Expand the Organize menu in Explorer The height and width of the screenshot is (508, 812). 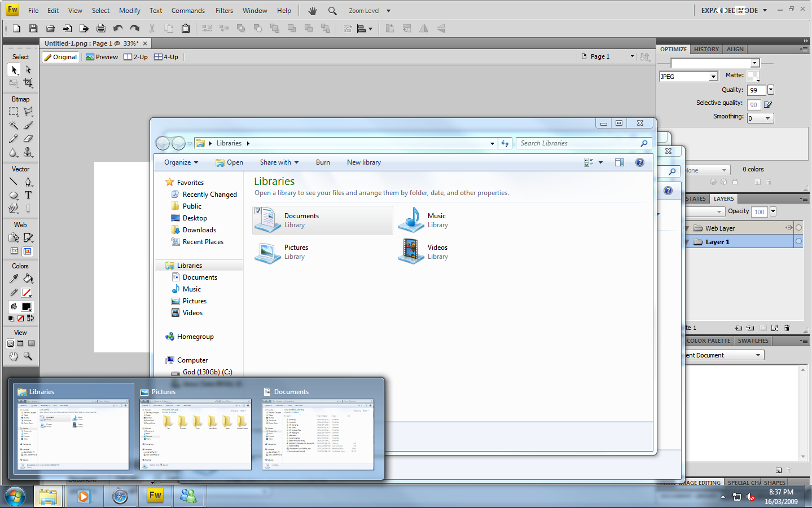(x=181, y=162)
